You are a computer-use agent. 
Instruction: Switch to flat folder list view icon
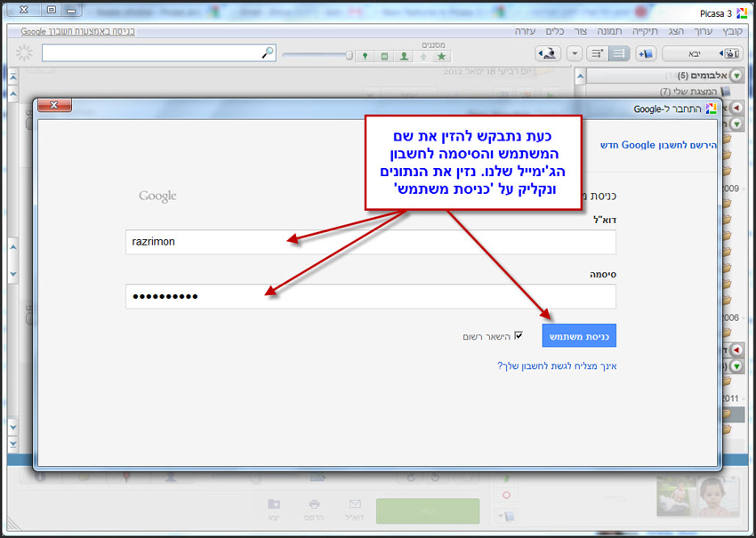tap(620, 53)
